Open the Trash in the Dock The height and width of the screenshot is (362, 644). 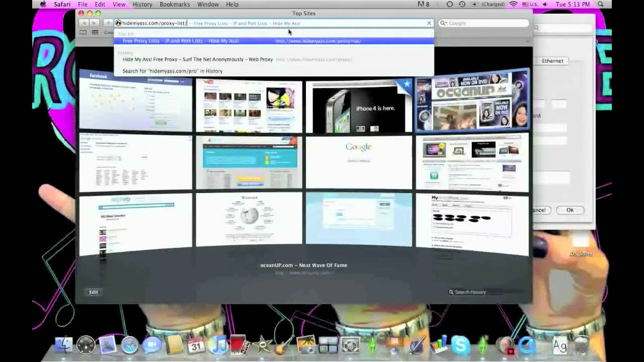click(x=582, y=345)
